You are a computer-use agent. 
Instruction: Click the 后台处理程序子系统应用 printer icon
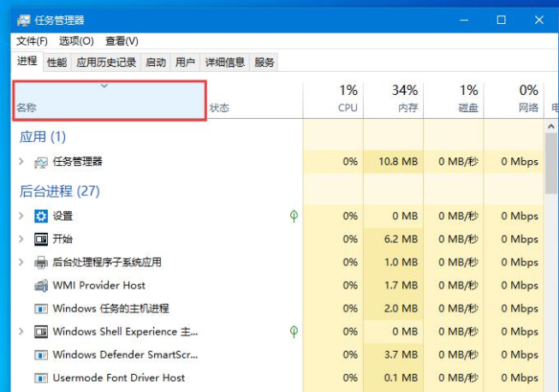click(x=41, y=263)
